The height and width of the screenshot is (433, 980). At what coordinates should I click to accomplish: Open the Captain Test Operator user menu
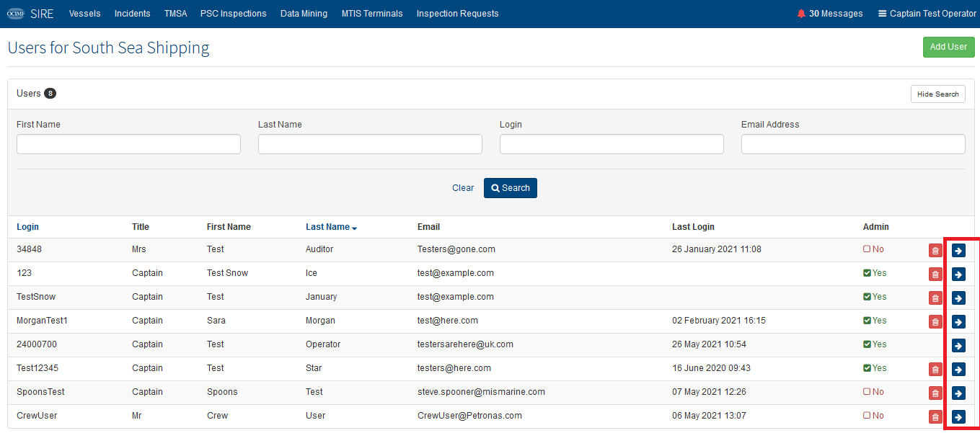tap(927, 14)
